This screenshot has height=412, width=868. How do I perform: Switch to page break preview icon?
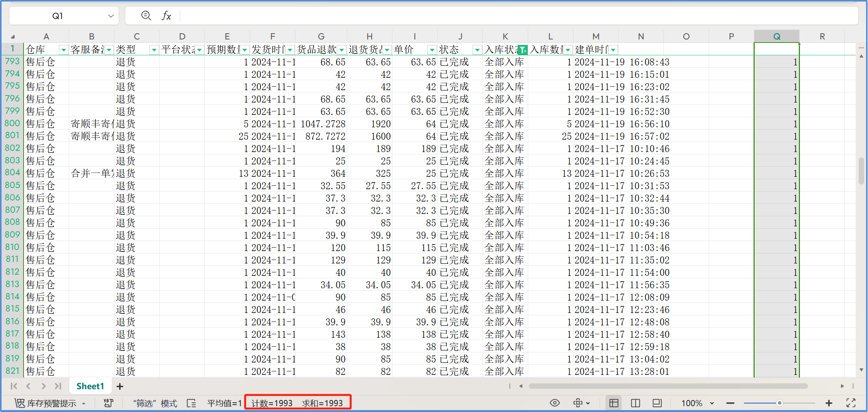click(x=657, y=403)
